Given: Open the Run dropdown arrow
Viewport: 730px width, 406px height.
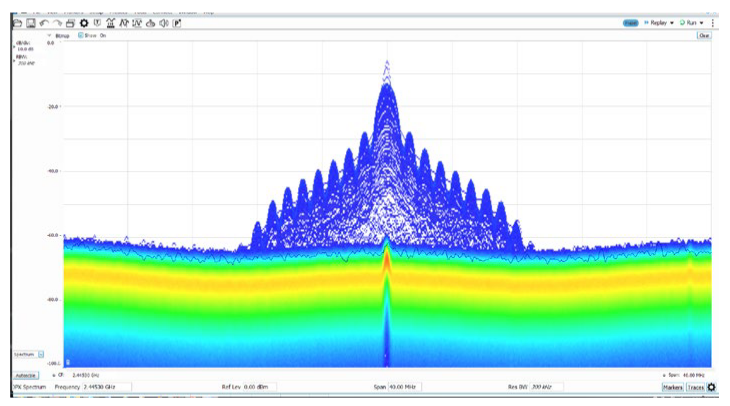Looking at the screenshot, I should (x=703, y=22).
